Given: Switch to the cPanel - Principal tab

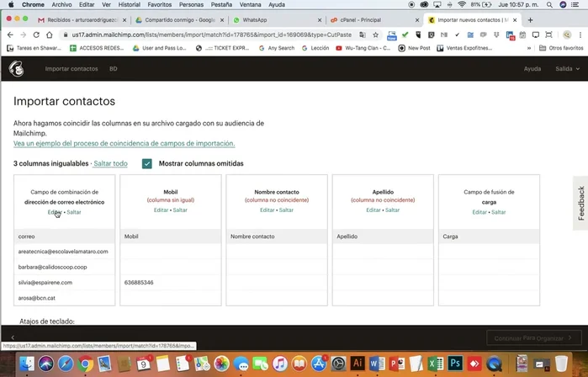Looking at the screenshot, I should [x=374, y=20].
